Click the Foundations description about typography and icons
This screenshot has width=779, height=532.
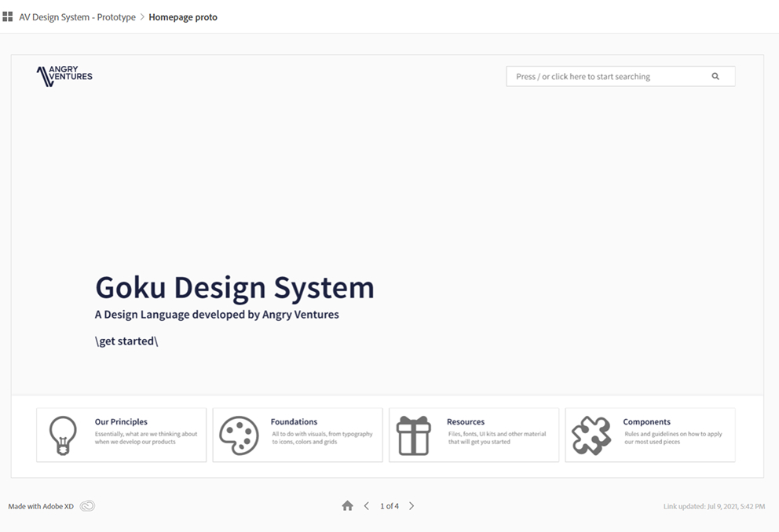point(322,438)
